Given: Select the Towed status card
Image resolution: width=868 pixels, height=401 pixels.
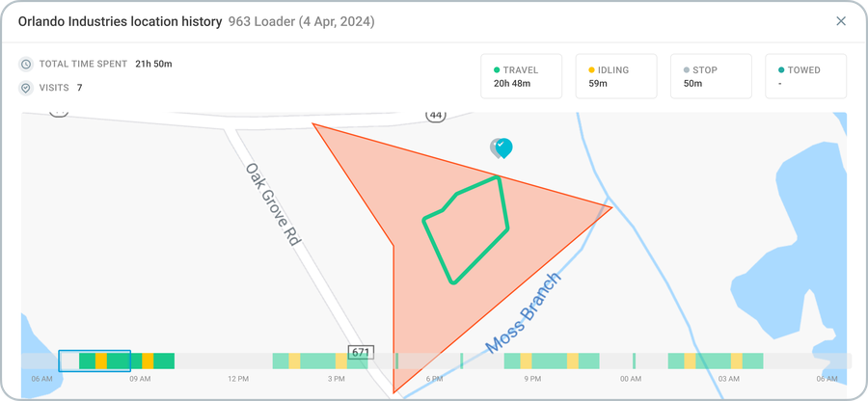Looking at the screenshot, I should point(806,76).
